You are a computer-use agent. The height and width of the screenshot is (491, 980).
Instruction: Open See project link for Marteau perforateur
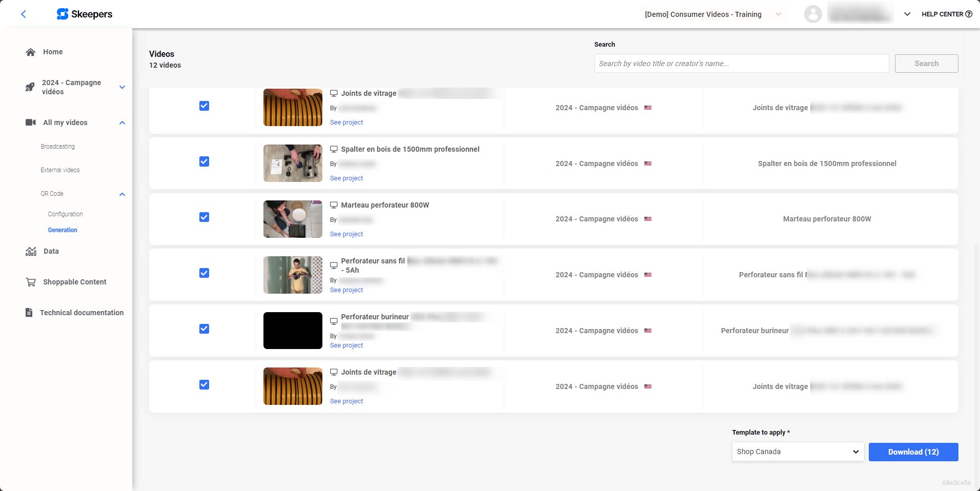[x=346, y=234]
